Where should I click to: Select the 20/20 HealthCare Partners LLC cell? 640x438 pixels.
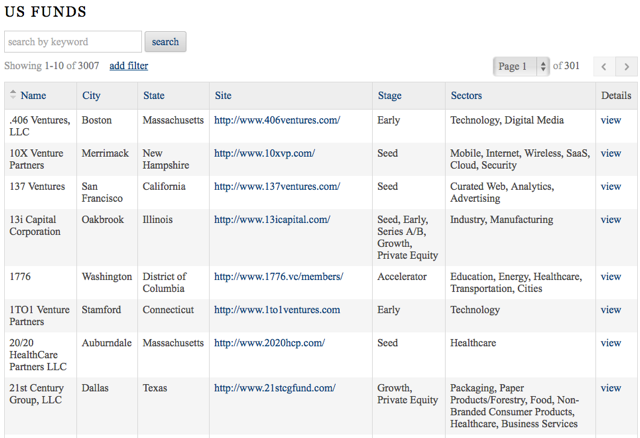click(x=38, y=355)
